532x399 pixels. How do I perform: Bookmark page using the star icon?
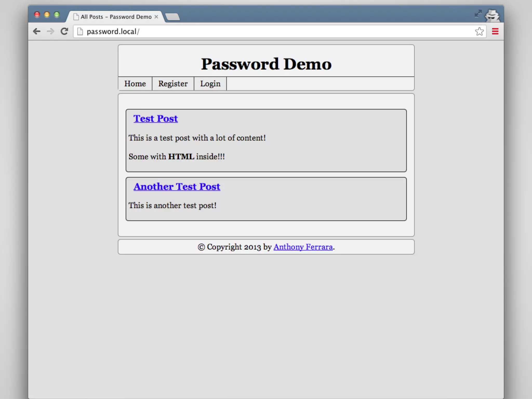pos(479,31)
